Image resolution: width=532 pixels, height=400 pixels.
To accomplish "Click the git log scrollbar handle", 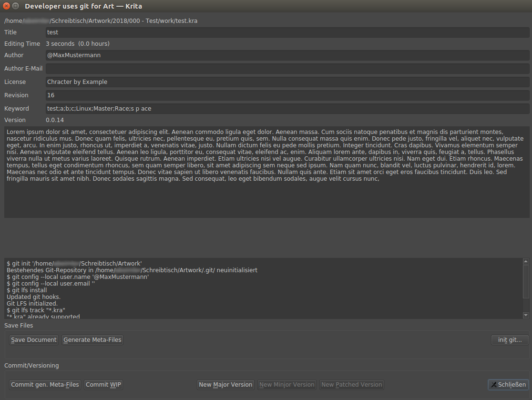I will click(x=526, y=282).
